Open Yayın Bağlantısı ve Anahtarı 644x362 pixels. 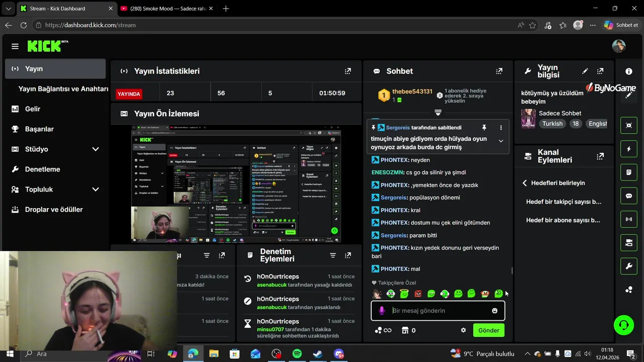tap(63, 89)
